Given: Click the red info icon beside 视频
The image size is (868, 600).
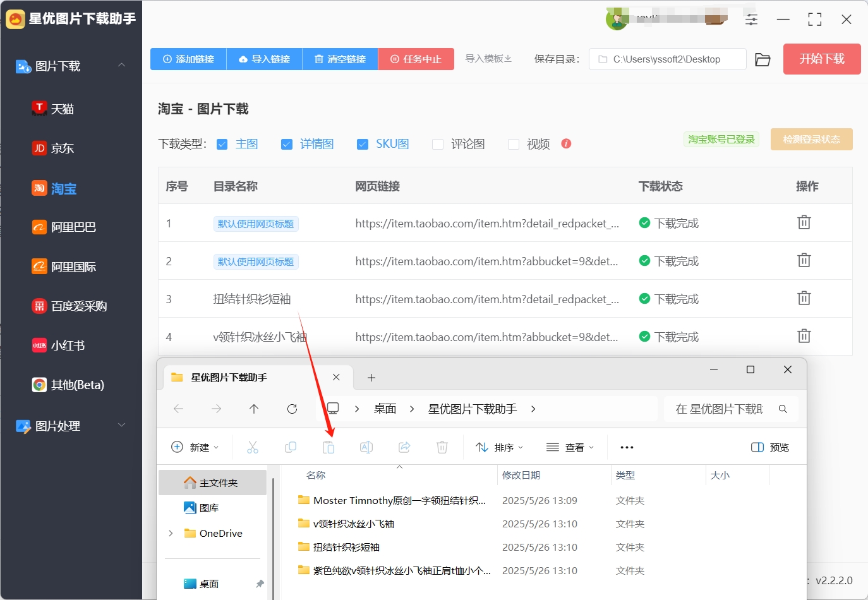Looking at the screenshot, I should [x=567, y=143].
